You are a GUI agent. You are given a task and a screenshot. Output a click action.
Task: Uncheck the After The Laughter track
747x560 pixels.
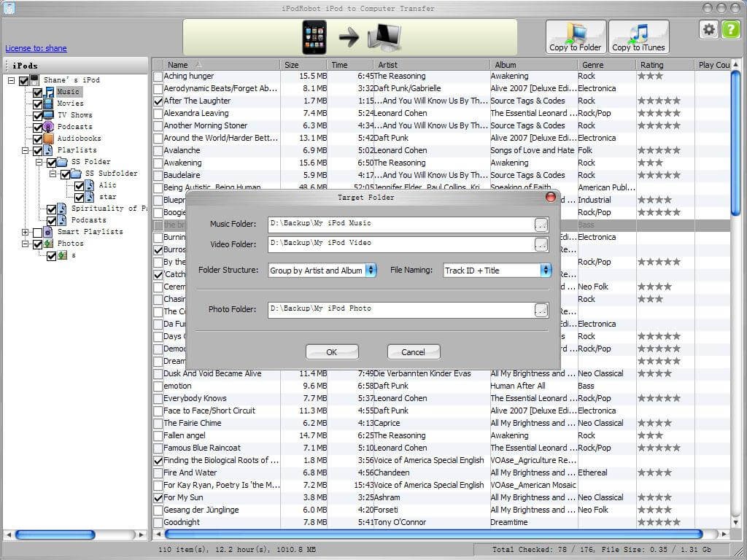point(158,101)
